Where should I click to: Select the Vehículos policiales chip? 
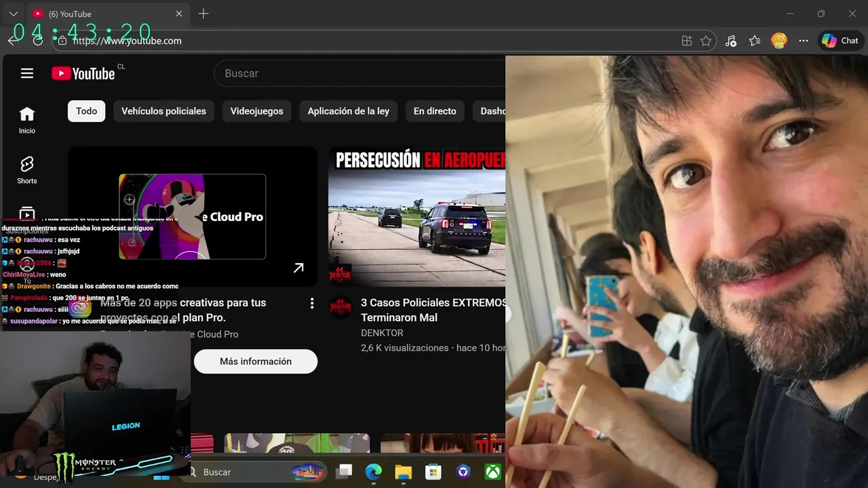pos(163,111)
